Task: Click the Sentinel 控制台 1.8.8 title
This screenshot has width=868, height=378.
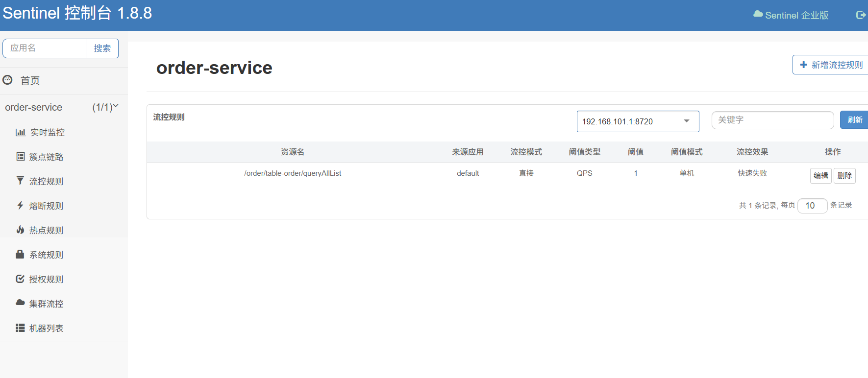Action: [x=77, y=13]
